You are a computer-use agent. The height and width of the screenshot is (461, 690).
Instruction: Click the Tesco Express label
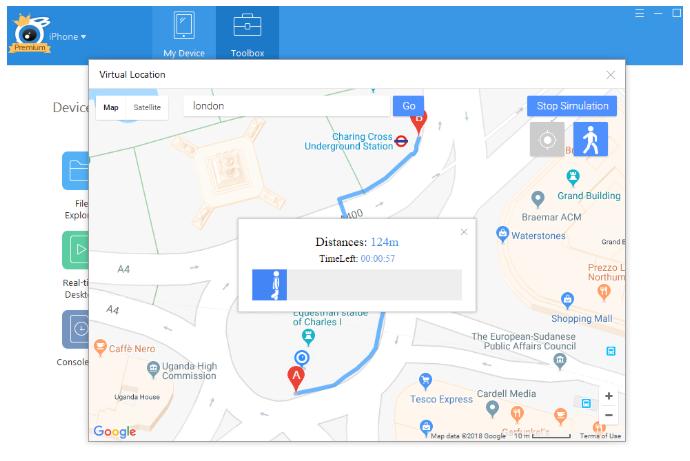(441, 399)
